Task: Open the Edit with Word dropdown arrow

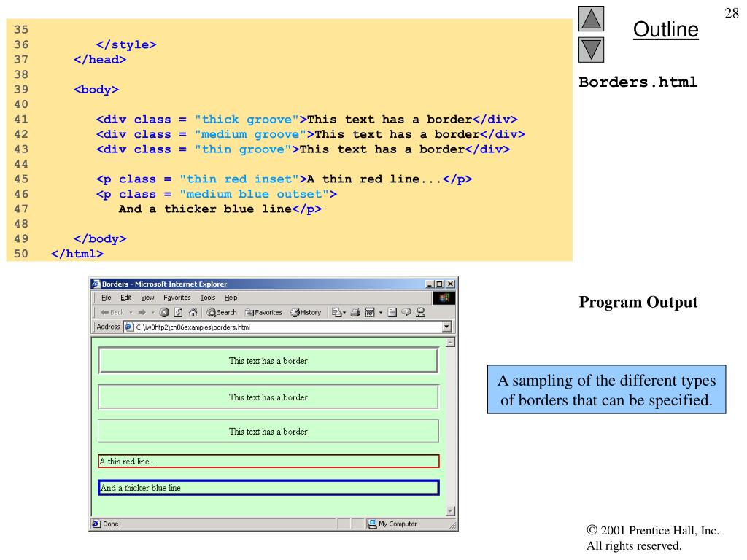Action: pyautogui.click(x=382, y=312)
